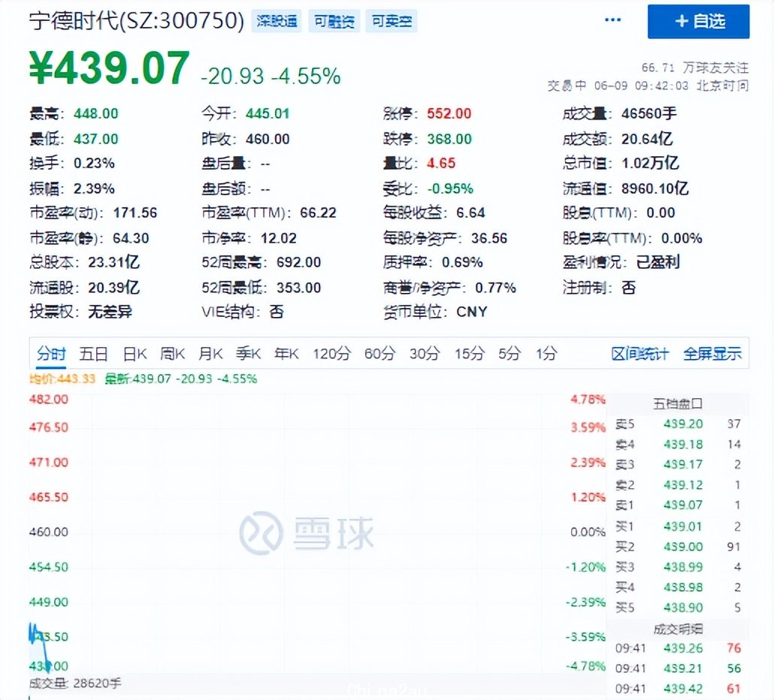Click the 自选 add-to-watchlist button
This screenshot has height=700, width=774.
[698, 21]
